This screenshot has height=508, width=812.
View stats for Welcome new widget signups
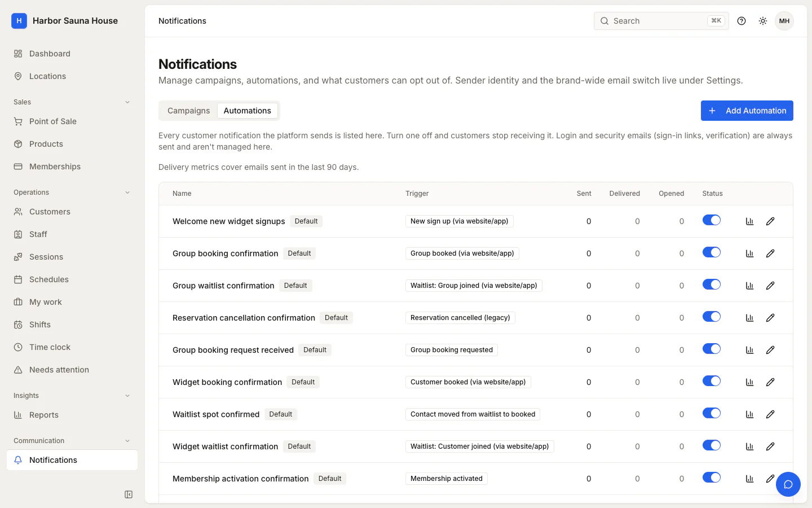coord(749,221)
